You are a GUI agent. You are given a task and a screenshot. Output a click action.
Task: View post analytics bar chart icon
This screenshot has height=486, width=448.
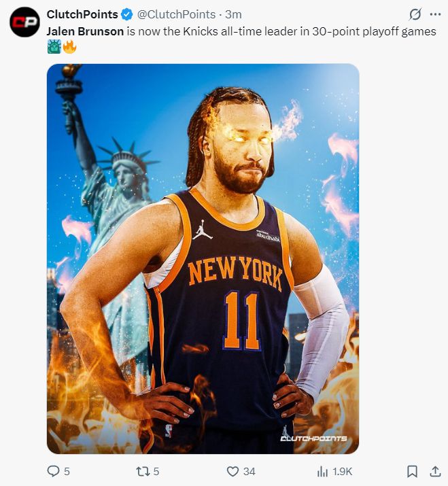[x=322, y=472]
